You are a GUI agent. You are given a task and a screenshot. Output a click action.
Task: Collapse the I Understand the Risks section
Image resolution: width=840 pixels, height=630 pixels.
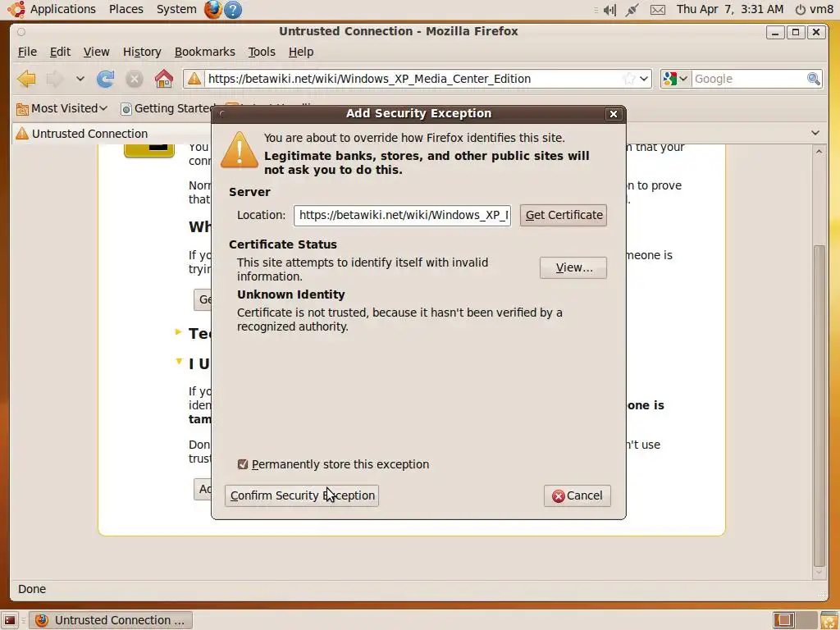179,362
